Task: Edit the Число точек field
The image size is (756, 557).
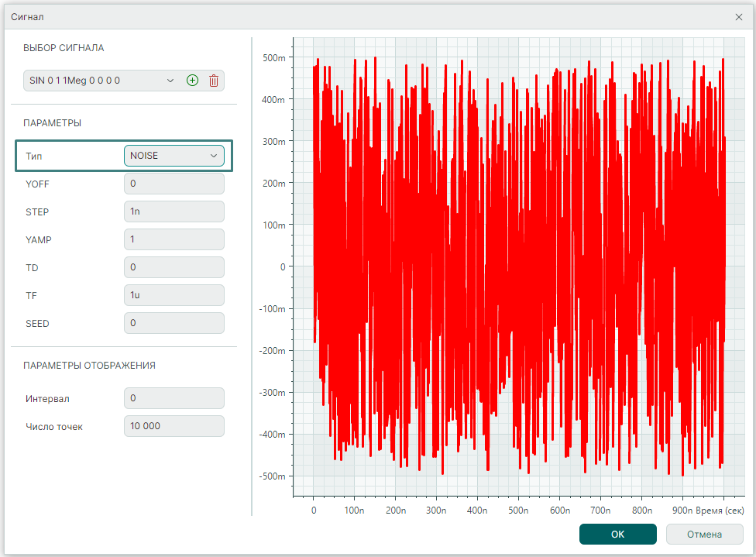Action: 174,426
